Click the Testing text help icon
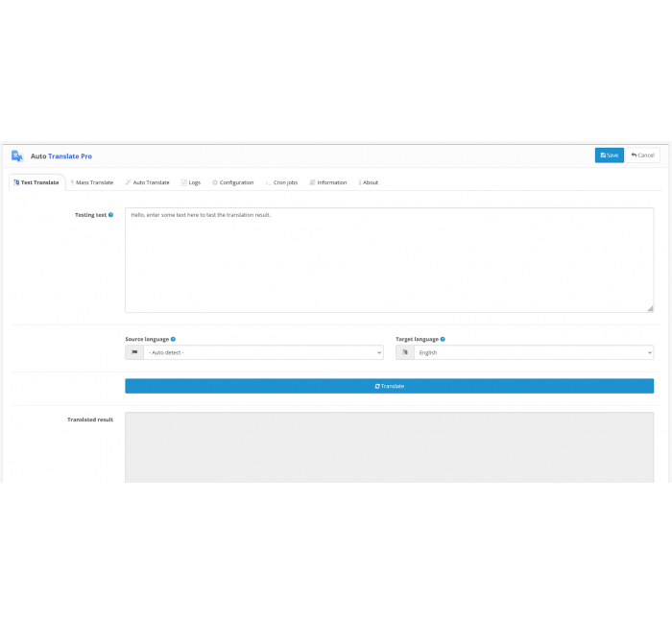The image size is (672, 624). click(x=110, y=215)
